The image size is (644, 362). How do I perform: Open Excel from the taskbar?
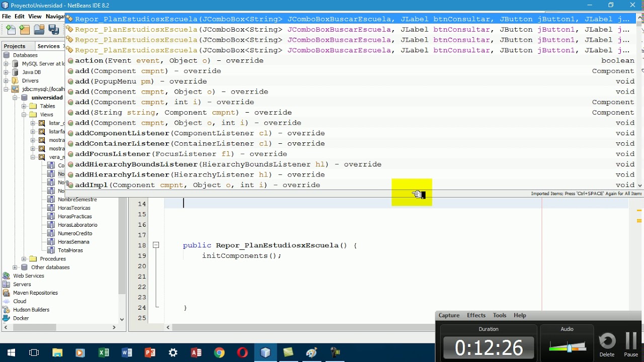coord(104,352)
